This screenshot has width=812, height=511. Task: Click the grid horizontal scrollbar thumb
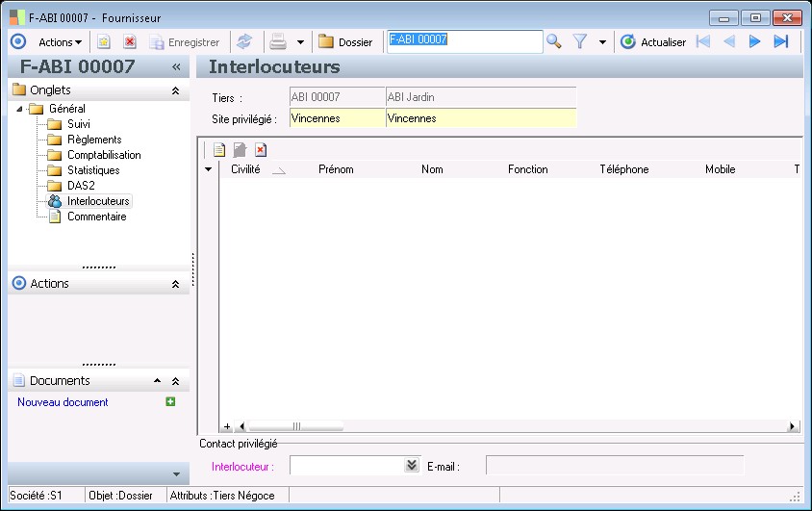coord(295,426)
